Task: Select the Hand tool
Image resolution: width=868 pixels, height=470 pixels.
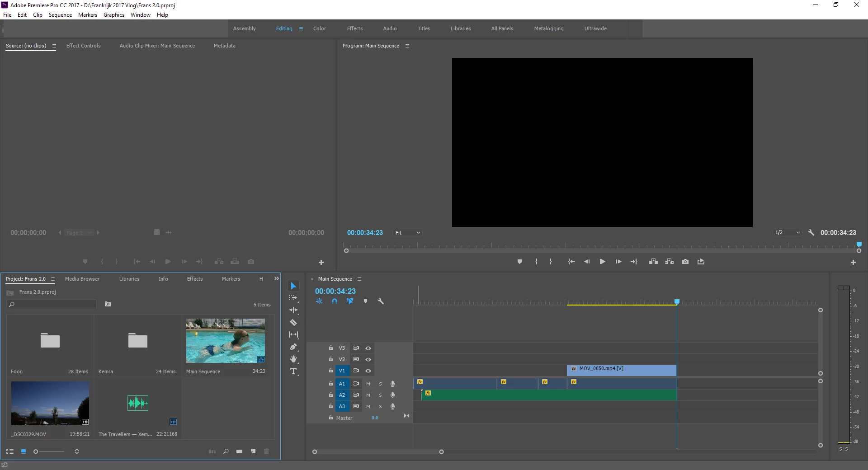Action: pos(293,359)
